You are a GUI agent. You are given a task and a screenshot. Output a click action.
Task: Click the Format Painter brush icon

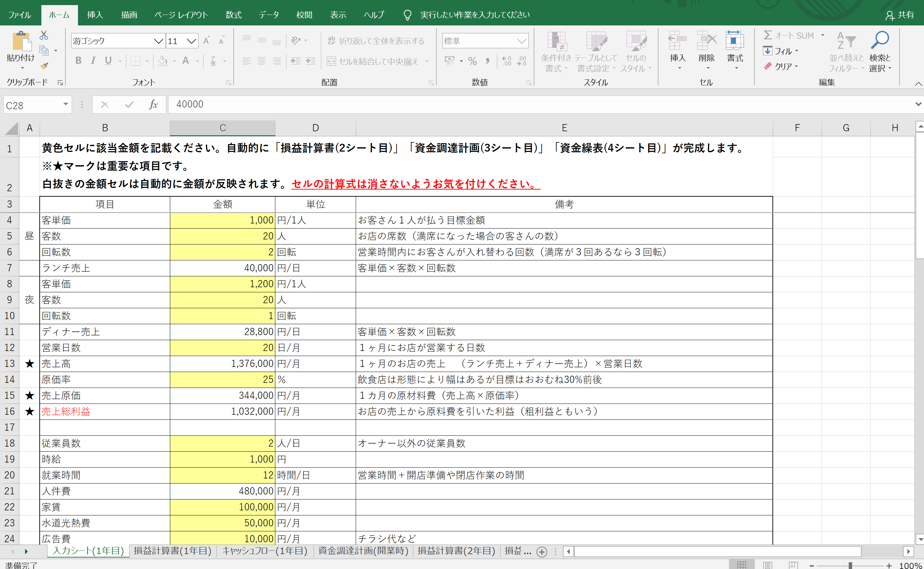44,66
